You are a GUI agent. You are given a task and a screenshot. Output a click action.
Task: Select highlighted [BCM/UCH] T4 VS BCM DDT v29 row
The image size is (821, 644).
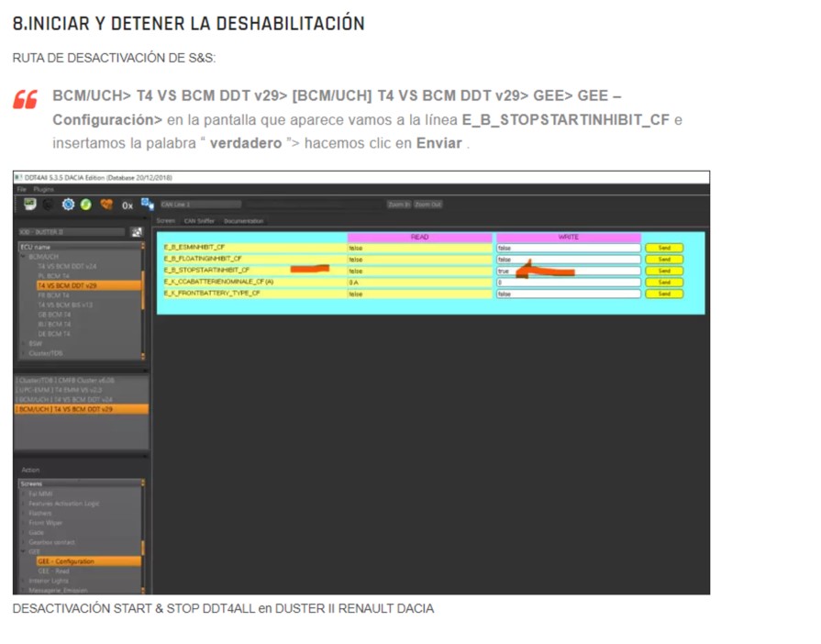tap(81, 409)
